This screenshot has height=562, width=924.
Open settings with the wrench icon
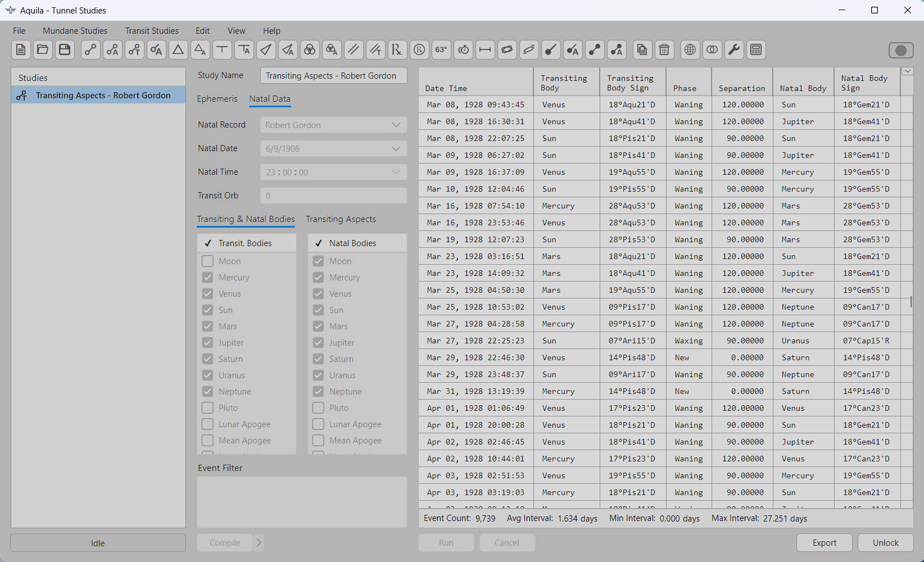click(734, 50)
